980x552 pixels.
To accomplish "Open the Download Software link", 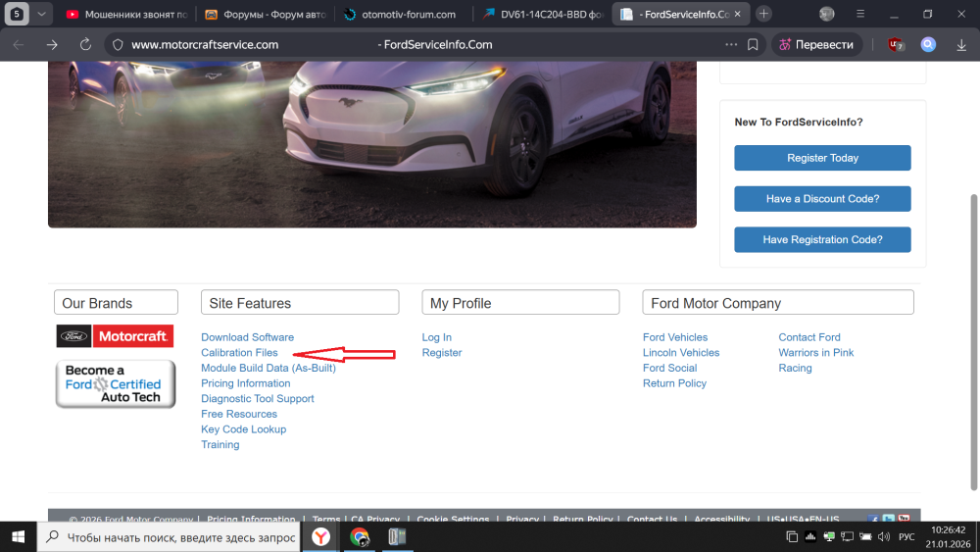I will pyautogui.click(x=247, y=337).
